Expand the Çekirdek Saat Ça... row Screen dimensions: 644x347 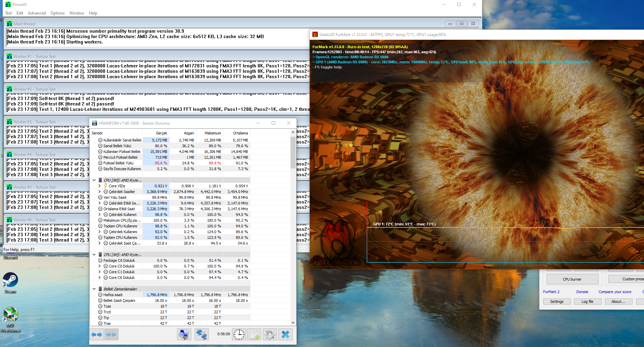pos(100,243)
